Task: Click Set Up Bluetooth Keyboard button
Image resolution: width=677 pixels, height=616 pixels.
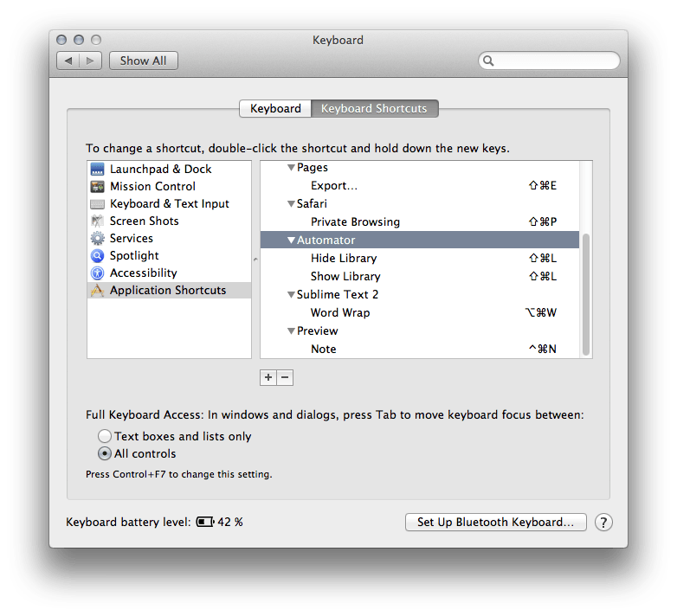Action: [x=495, y=523]
